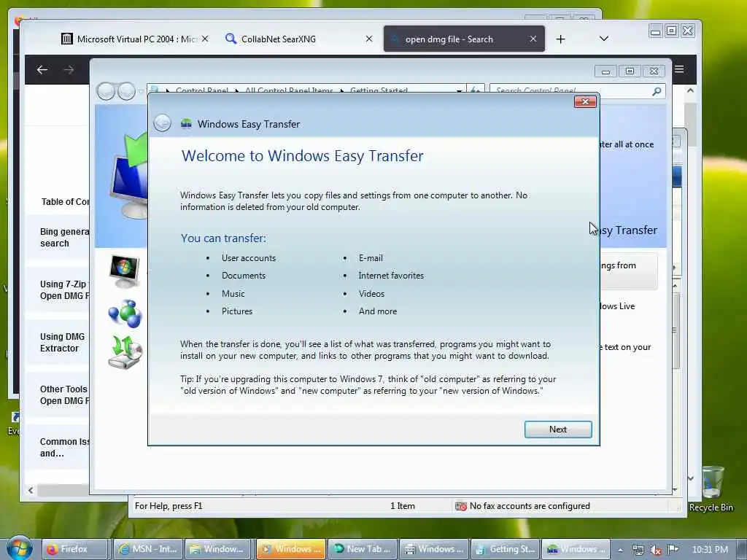The height and width of the screenshot is (560, 747).
Task: Click the muted volume tray icon
Action: [x=656, y=550]
